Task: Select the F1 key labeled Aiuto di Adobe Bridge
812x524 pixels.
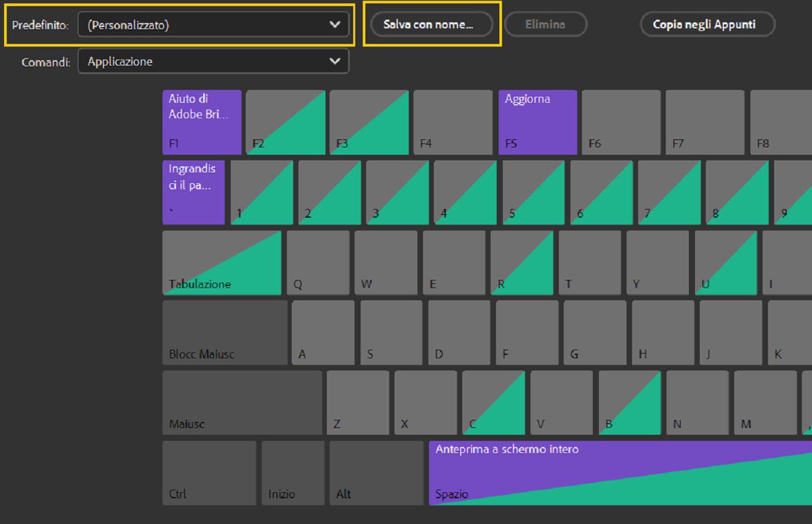Action: click(x=202, y=122)
